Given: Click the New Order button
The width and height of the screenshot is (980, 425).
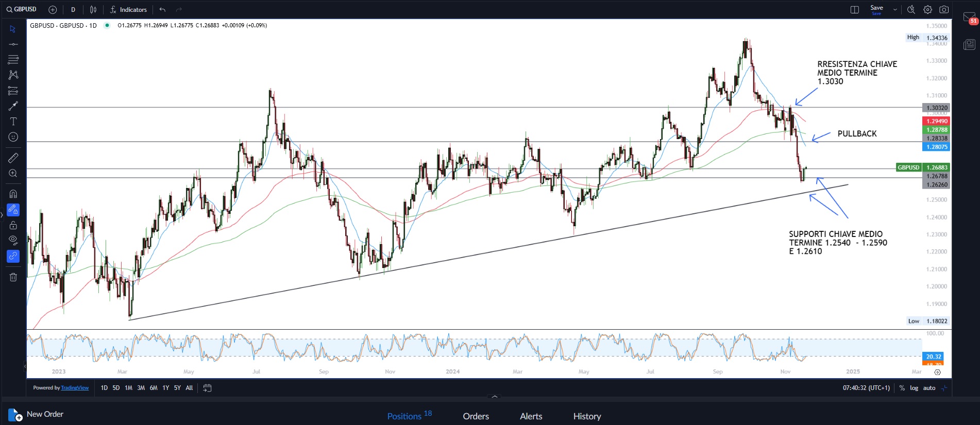Looking at the screenshot, I should (36, 414).
